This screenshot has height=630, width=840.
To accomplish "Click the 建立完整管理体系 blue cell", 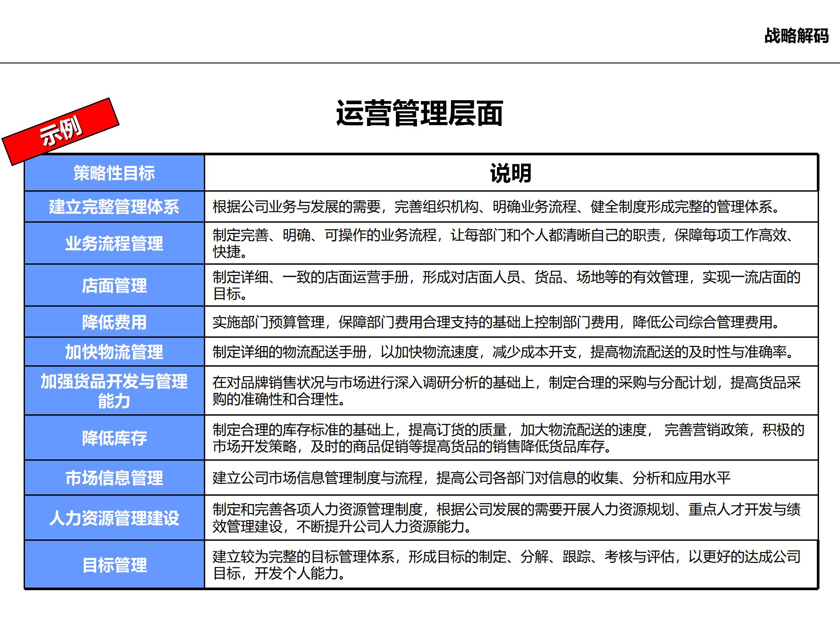I will point(114,206).
